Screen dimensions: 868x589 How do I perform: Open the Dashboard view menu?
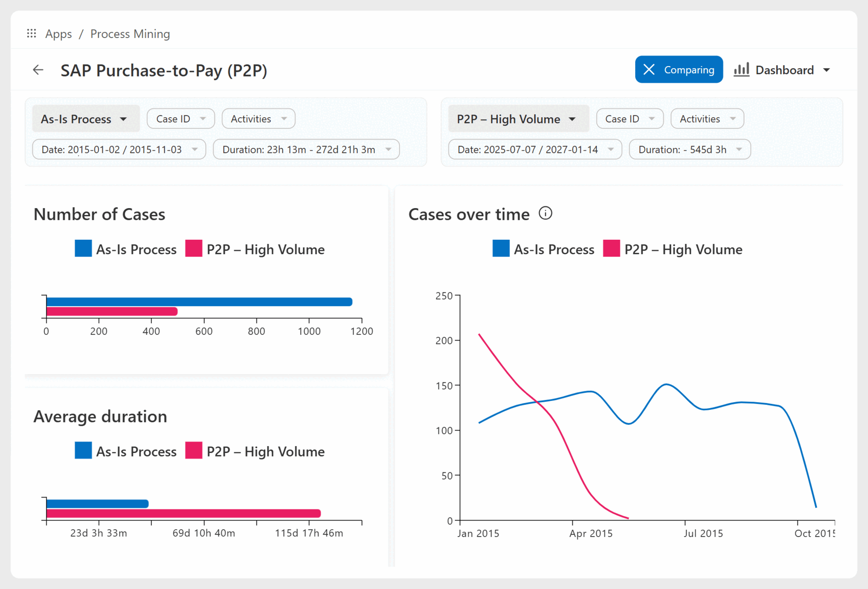point(782,70)
